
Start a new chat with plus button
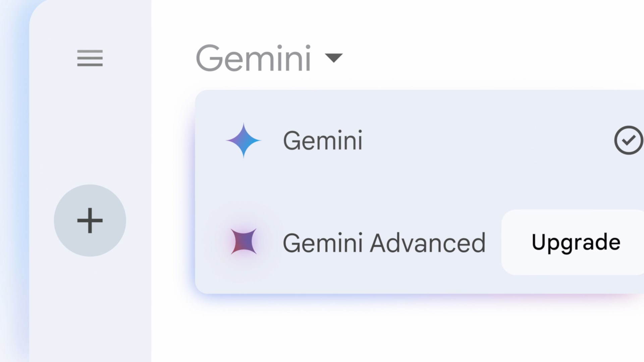90,221
